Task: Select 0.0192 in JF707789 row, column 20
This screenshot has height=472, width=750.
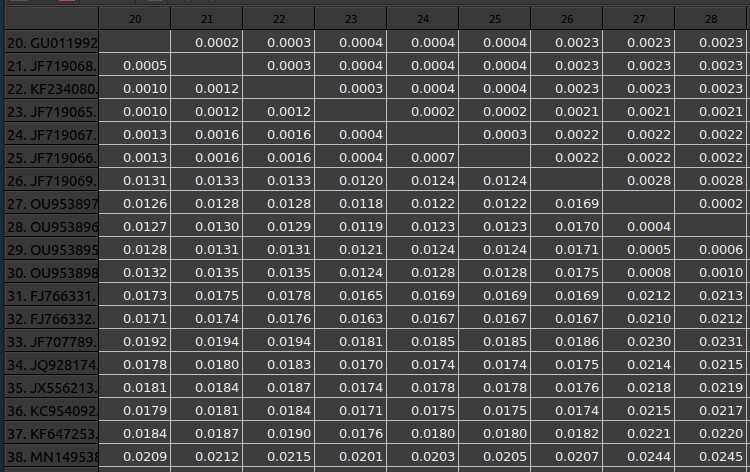Action: [x=135, y=341]
